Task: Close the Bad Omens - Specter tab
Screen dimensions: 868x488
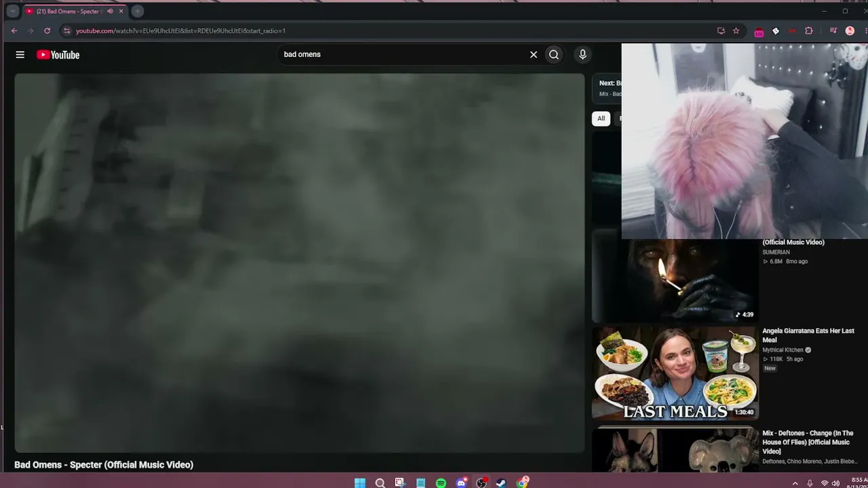Action: (x=121, y=12)
